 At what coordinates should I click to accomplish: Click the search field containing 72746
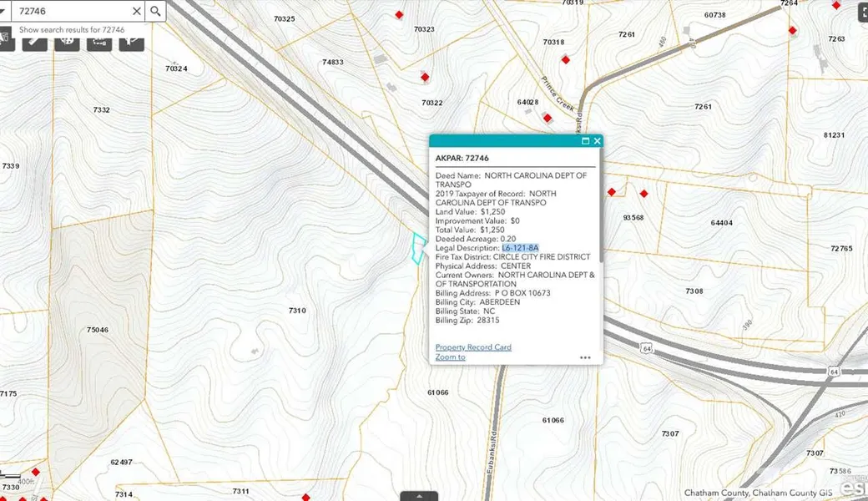coord(71,11)
